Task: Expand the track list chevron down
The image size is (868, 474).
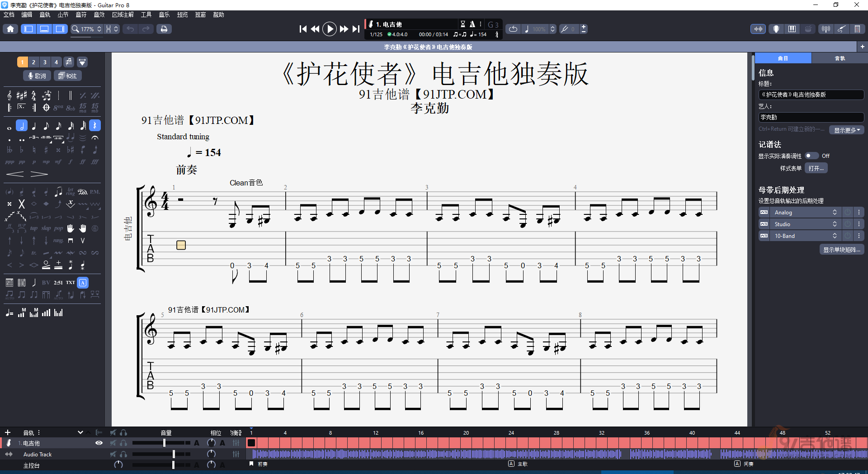Action: click(x=80, y=432)
